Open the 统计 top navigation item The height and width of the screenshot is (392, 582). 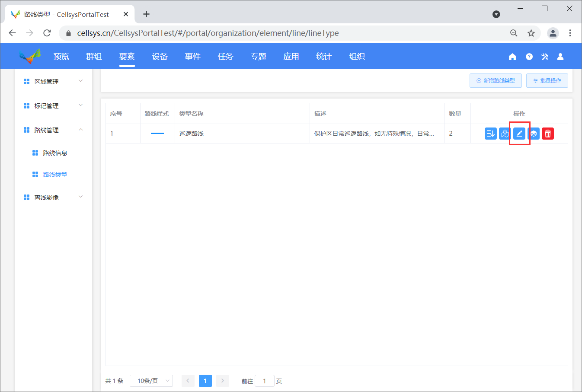[324, 57]
